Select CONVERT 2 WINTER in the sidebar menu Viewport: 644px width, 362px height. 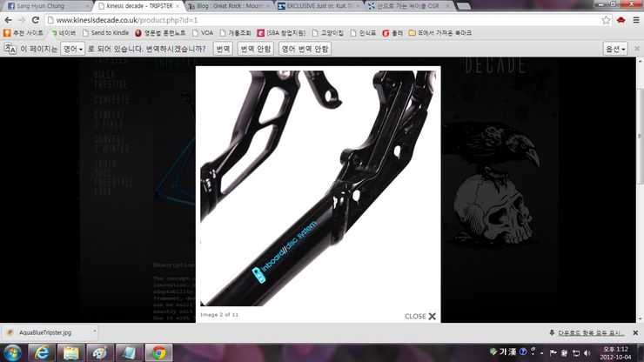pyautogui.click(x=111, y=144)
